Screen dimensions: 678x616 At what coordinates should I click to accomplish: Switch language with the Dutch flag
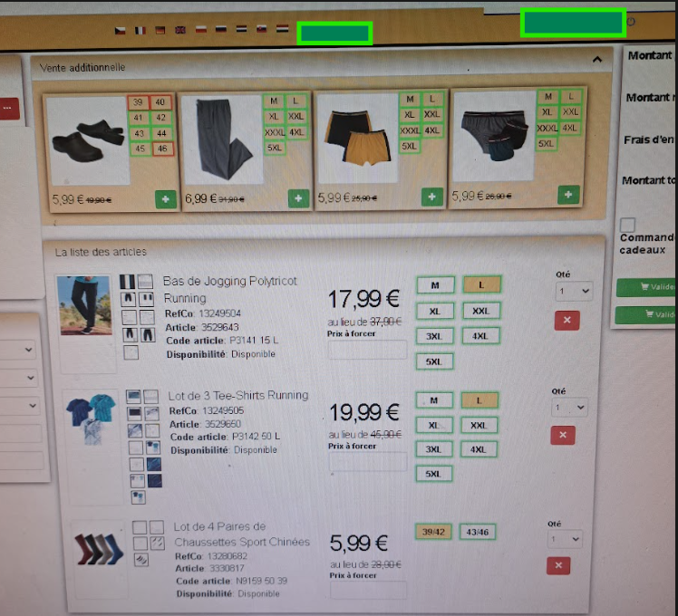coord(241,29)
